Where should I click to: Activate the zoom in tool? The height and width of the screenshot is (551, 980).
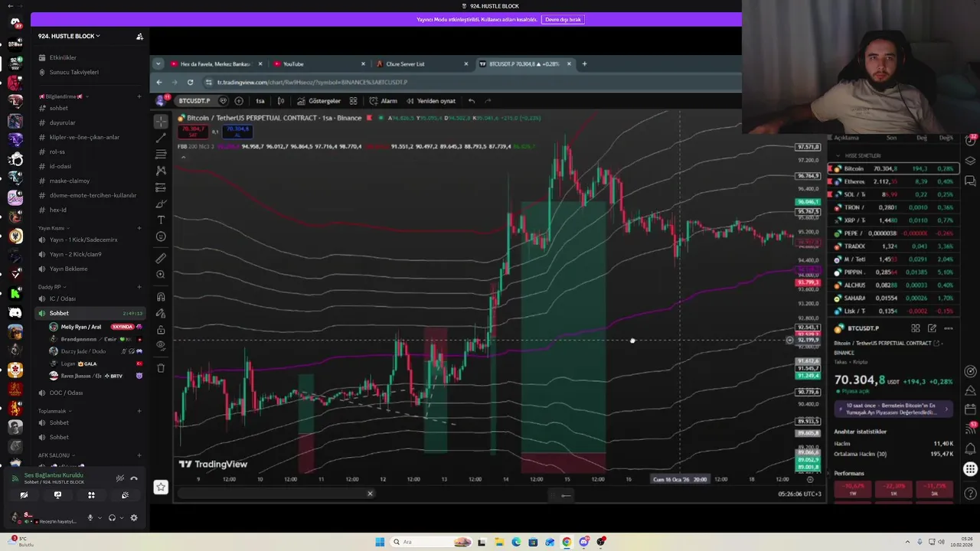[161, 274]
